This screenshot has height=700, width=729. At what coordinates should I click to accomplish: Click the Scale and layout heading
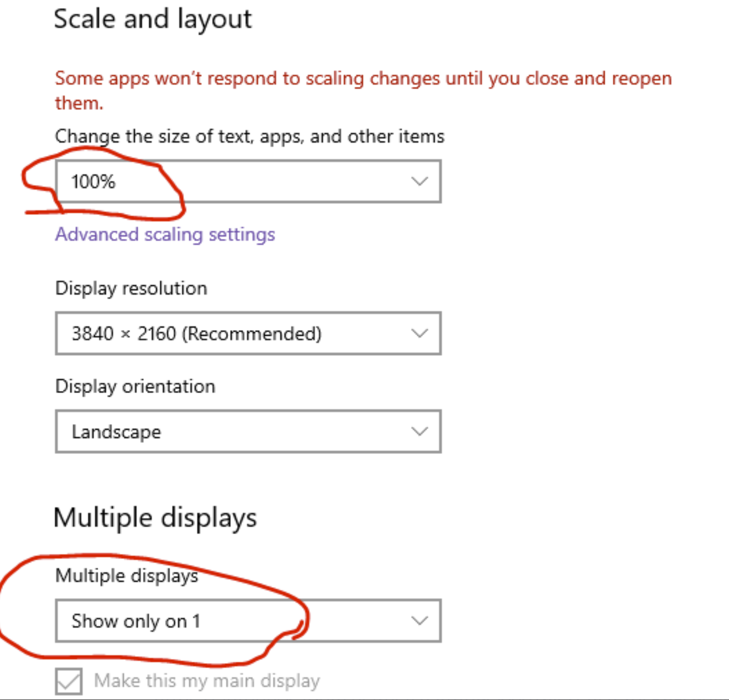click(153, 18)
